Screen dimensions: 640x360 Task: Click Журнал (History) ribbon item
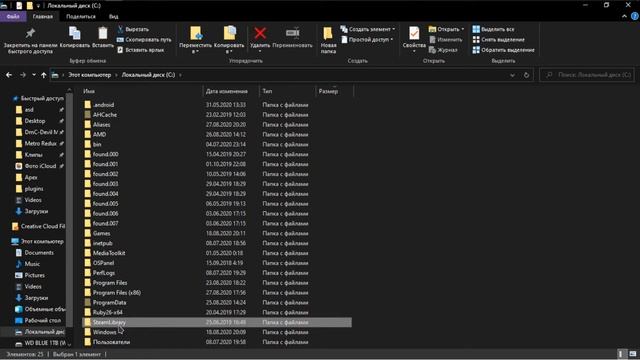tap(443, 50)
